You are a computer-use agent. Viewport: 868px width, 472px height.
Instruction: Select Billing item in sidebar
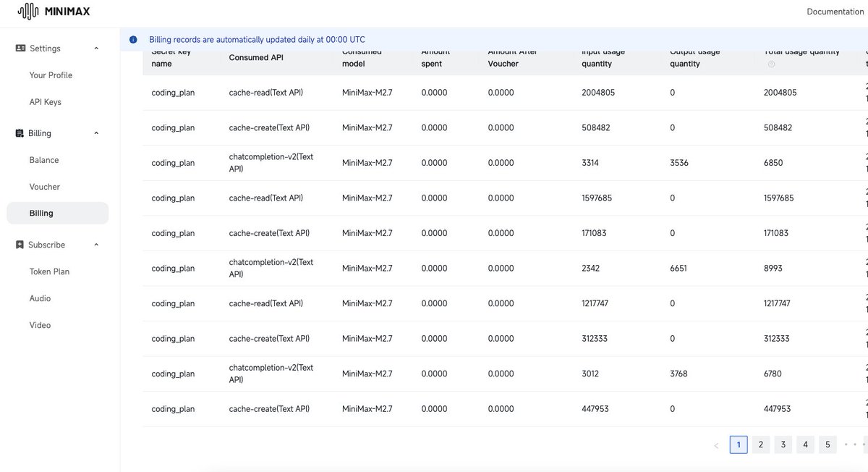pyautogui.click(x=57, y=213)
